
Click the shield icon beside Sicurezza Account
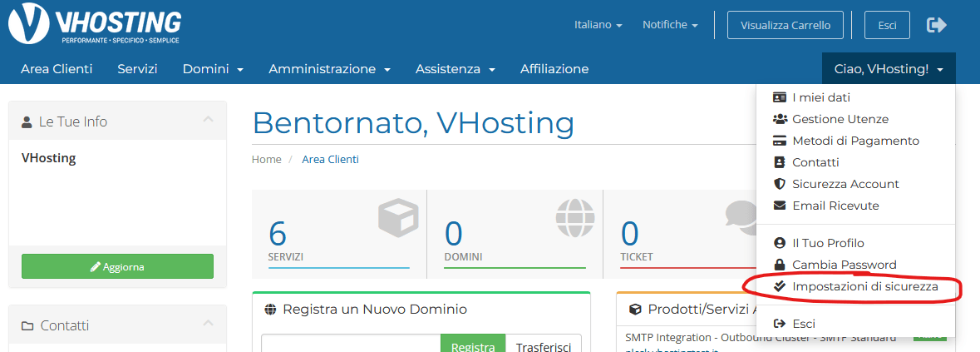[x=779, y=184]
